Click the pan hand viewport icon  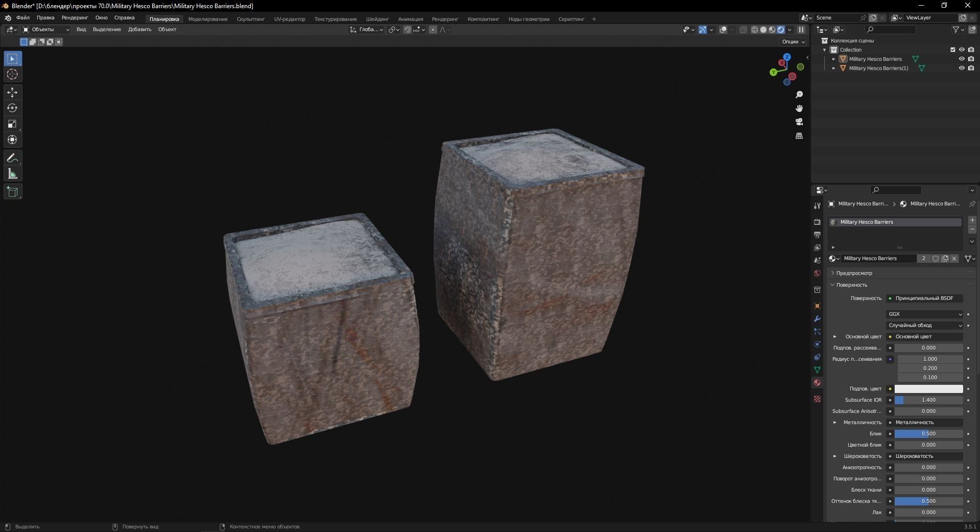(799, 108)
